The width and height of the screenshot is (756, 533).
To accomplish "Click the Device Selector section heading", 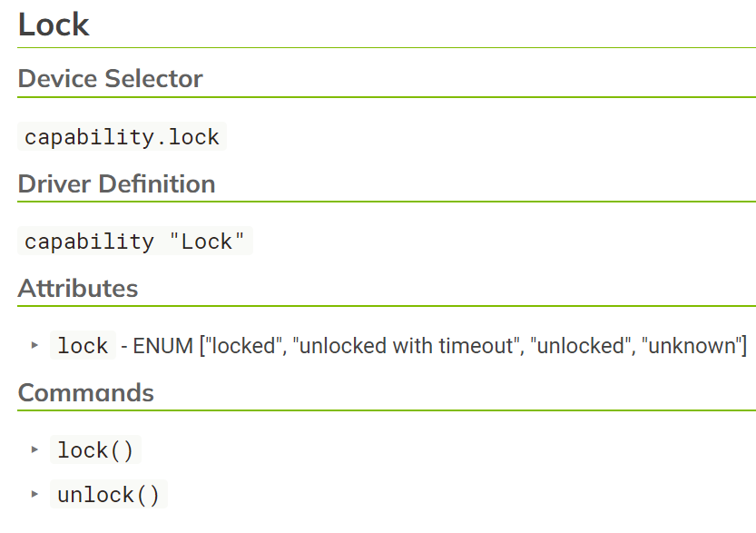I will [x=110, y=79].
